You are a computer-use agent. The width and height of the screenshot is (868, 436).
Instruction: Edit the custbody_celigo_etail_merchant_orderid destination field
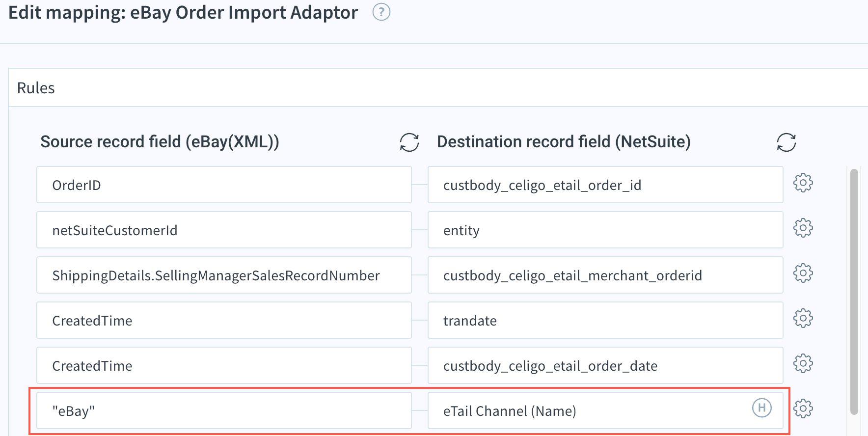pyautogui.click(x=605, y=275)
